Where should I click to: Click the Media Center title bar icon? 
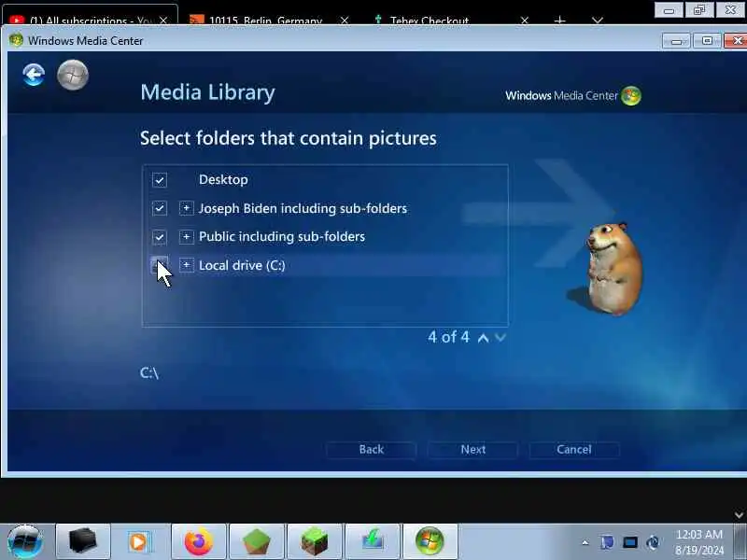coord(16,40)
